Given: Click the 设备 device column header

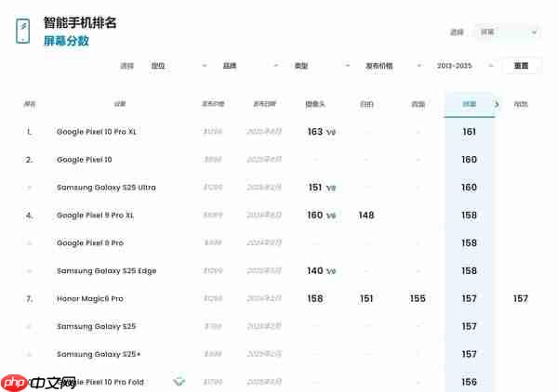Looking at the screenshot, I should (x=120, y=104).
